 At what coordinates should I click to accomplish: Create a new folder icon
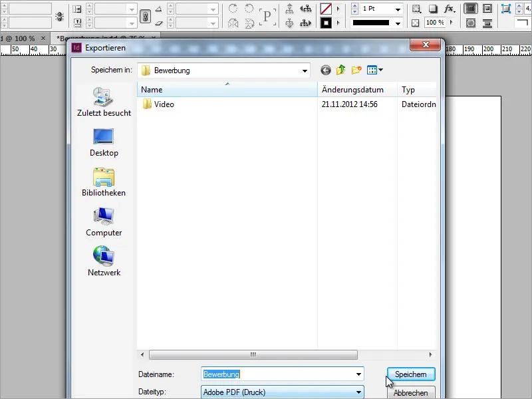click(x=356, y=70)
